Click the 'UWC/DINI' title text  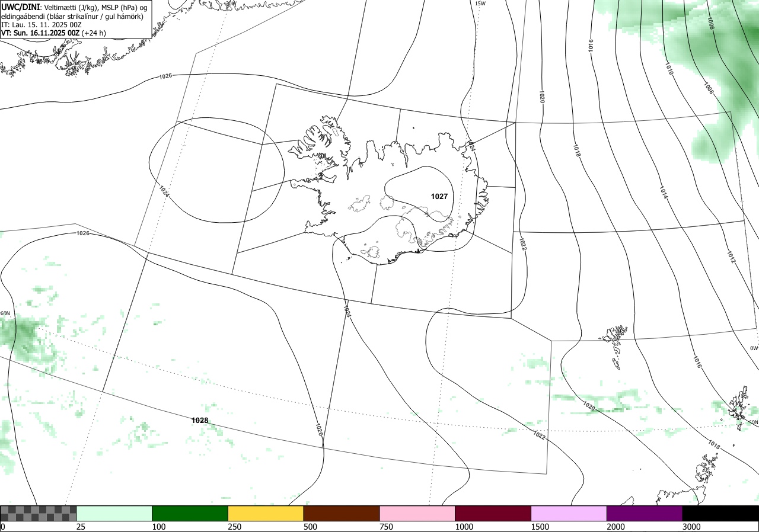(21, 7)
